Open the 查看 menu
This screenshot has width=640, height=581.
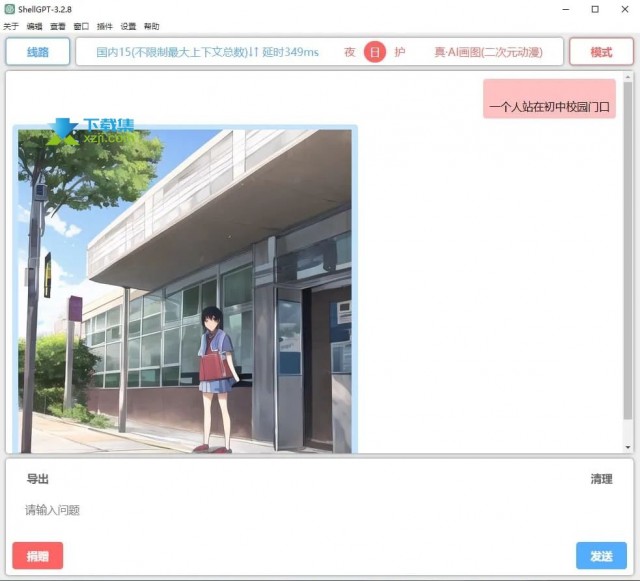point(58,26)
